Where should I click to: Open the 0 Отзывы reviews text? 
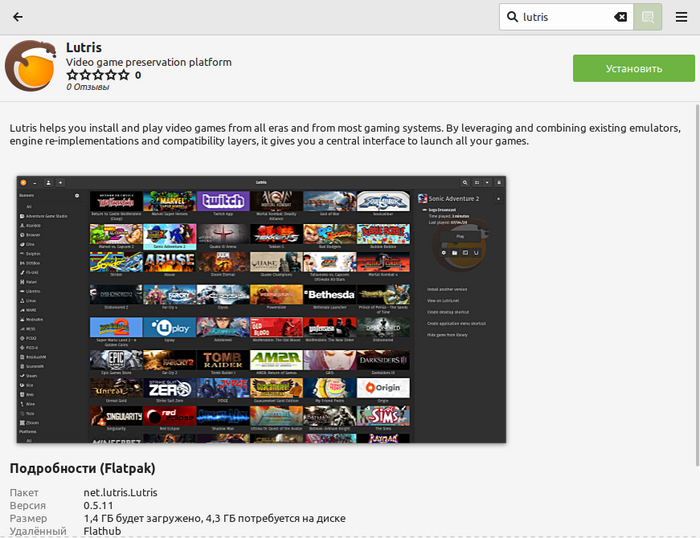88,87
